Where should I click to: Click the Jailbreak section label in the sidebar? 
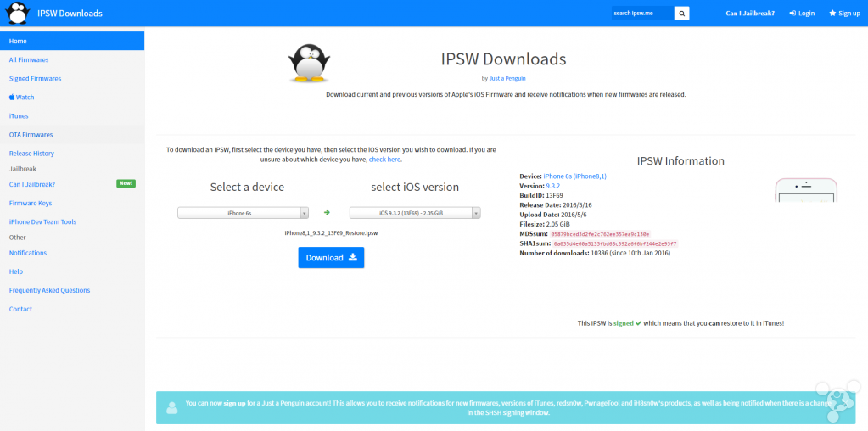(23, 169)
